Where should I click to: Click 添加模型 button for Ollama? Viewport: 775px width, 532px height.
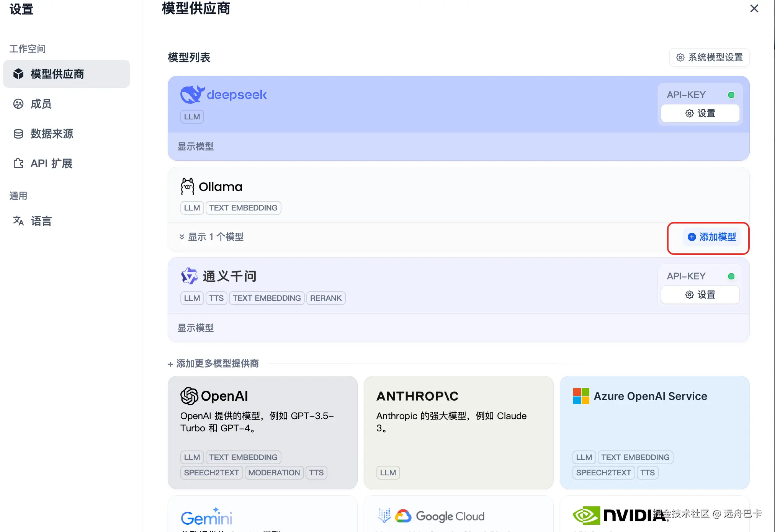click(712, 237)
